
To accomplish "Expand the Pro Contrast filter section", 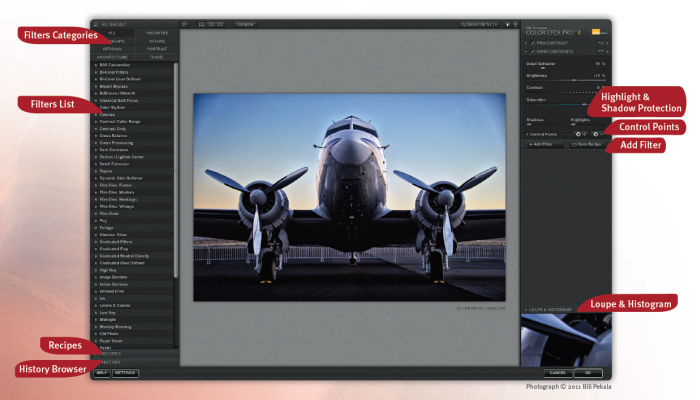I will (x=526, y=43).
